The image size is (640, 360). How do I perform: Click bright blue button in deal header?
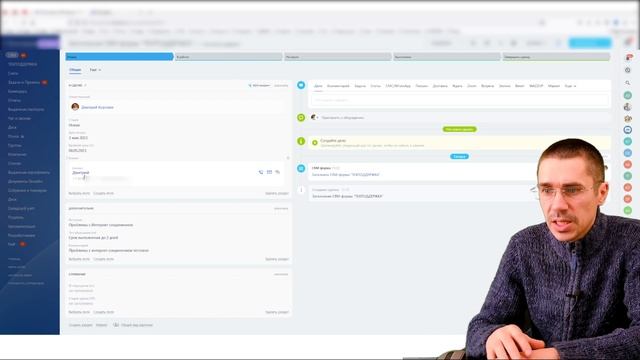[x=590, y=43]
